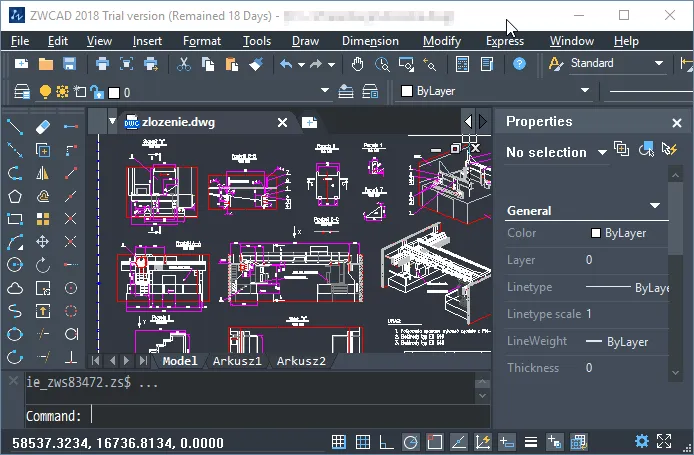Choose the Polygon draw tool
This screenshot has width=694, height=455.
[15, 196]
